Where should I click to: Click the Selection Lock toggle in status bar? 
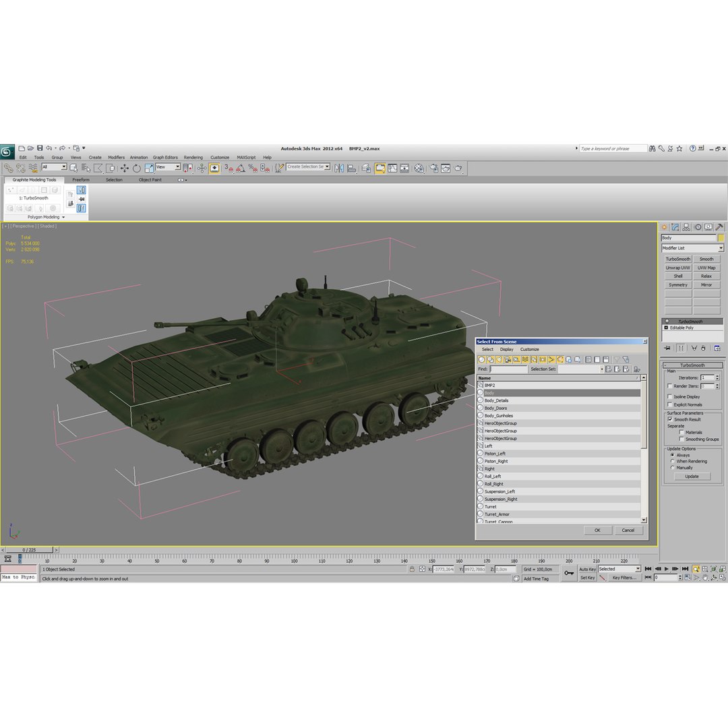pyautogui.click(x=412, y=569)
